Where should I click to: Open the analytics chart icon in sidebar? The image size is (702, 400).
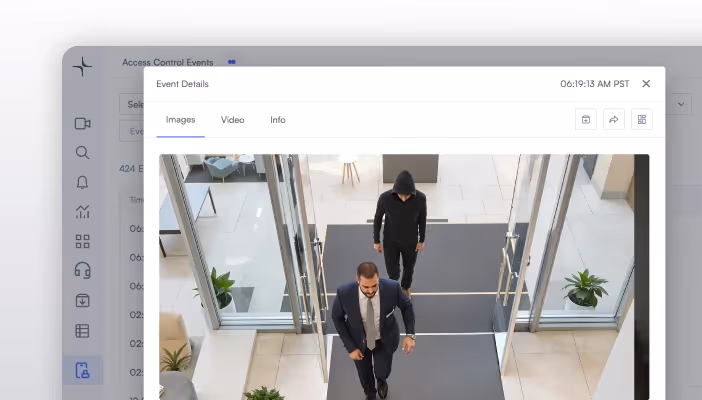pos(82,211)
